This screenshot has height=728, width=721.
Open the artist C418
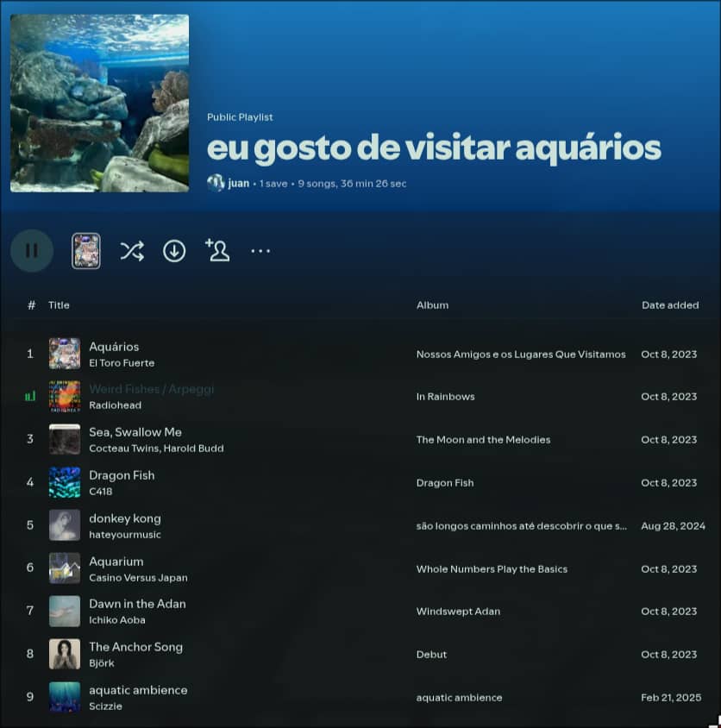point(101,492)
